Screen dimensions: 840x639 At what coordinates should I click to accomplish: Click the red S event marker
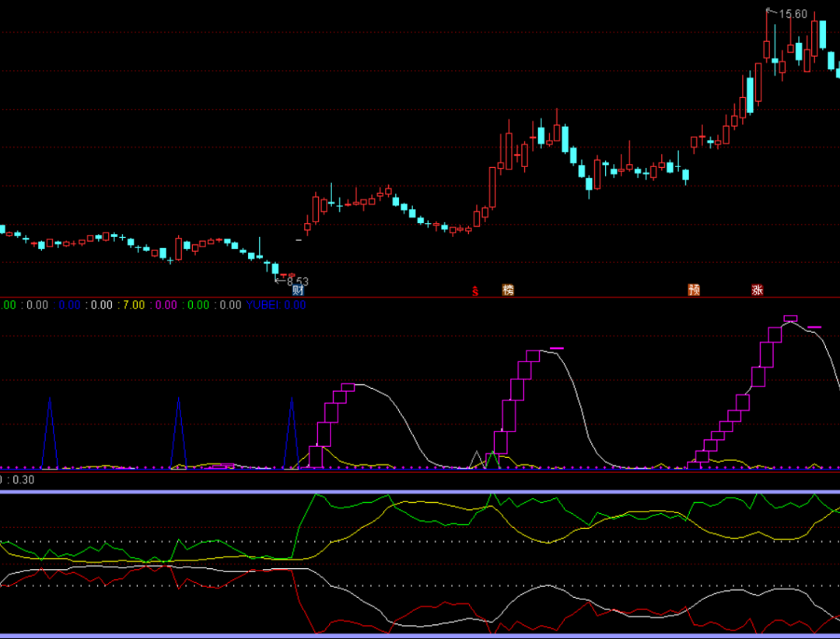tap(475, 291)
